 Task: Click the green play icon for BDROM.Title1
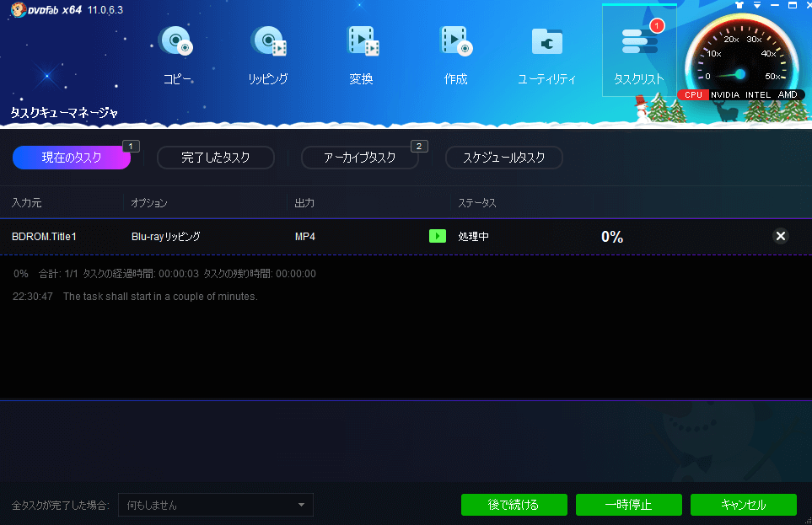438,236
